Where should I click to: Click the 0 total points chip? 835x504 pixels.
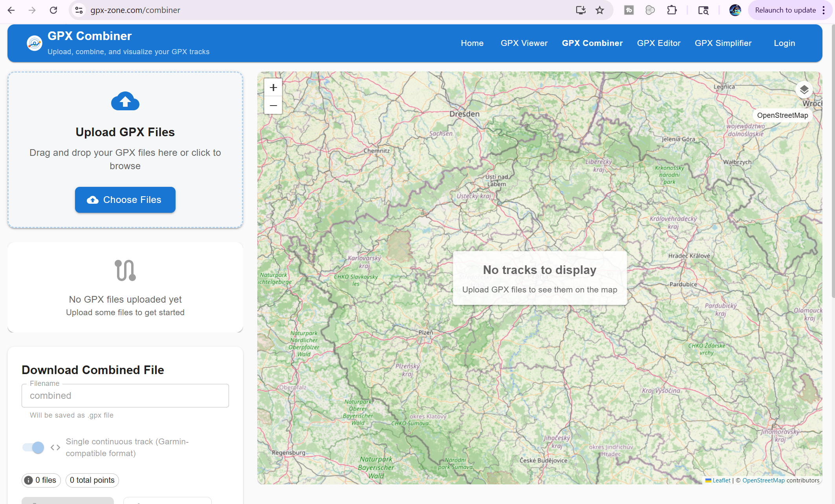pyautogui.click(x=92, y=480)
